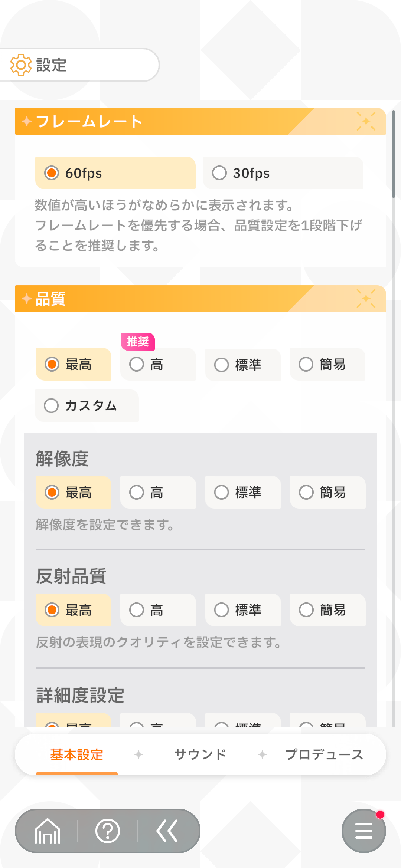
Task: Open the hamburger menu button
Action: click(x=363, y=831)
